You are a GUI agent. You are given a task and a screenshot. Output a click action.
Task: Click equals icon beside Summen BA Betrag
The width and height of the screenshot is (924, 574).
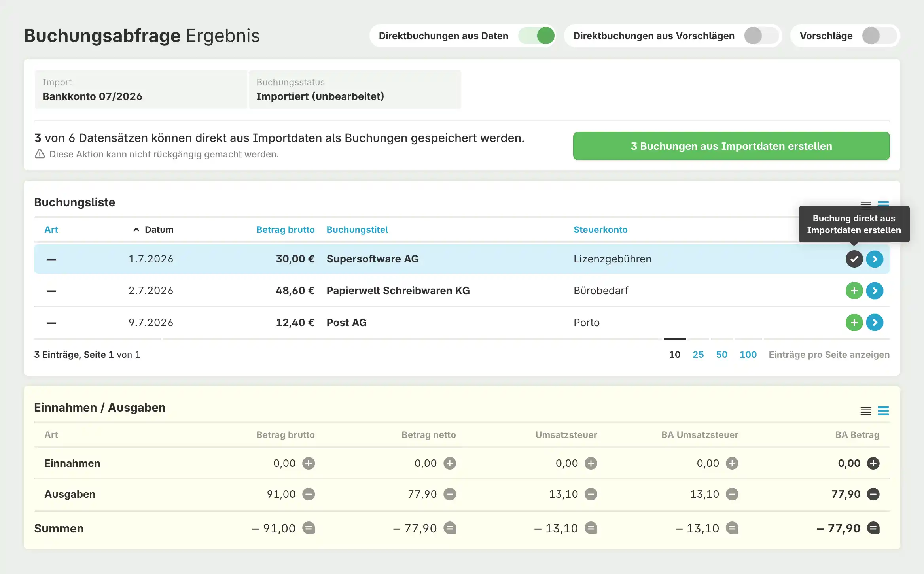[x=873, y=528]
